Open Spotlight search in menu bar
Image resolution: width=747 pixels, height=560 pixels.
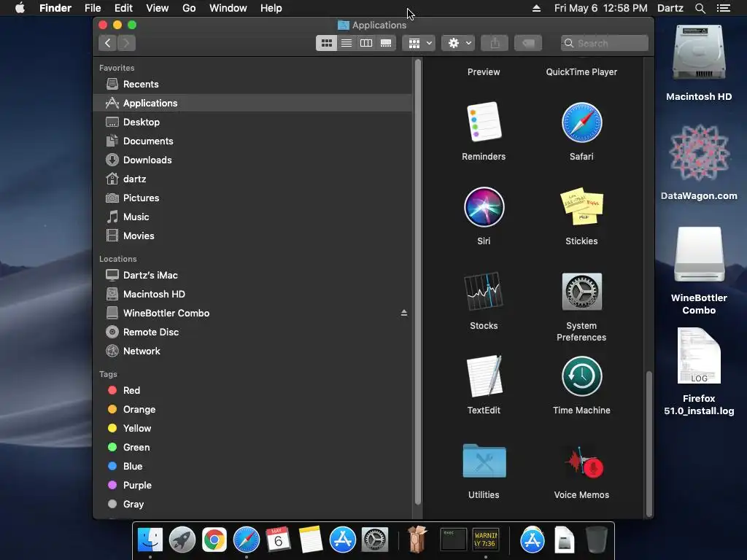click(x=700, y=8)
